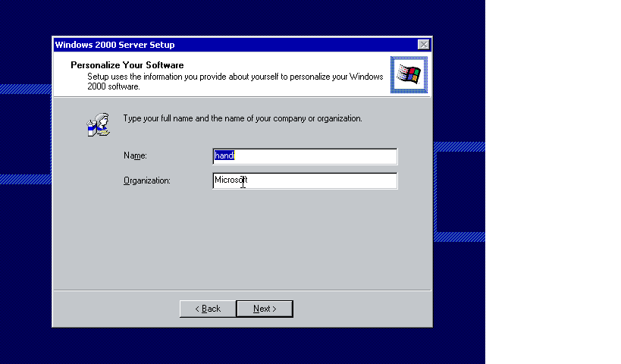Click the 'Type your full name' instruction text
This screenshot has height=364, width=621.
pyautogui.click(x=243, y=118)
